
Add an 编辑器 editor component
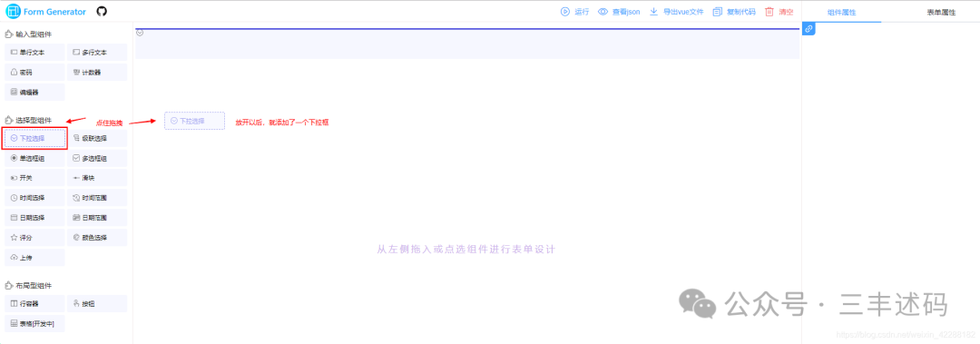point(35,92)
